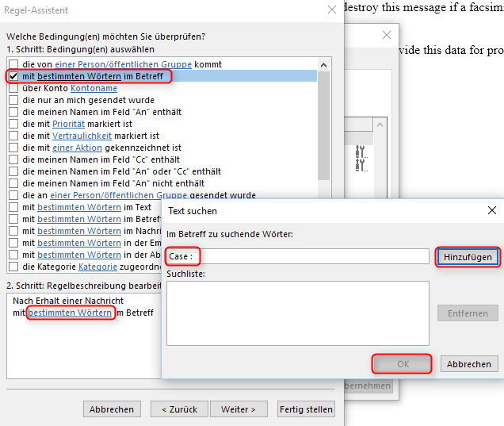This screenshot has height=426, width=504.
Task: Check 'mit bestimmten Wörtern in der Em…' checkbox
Action: coord(13,243)
